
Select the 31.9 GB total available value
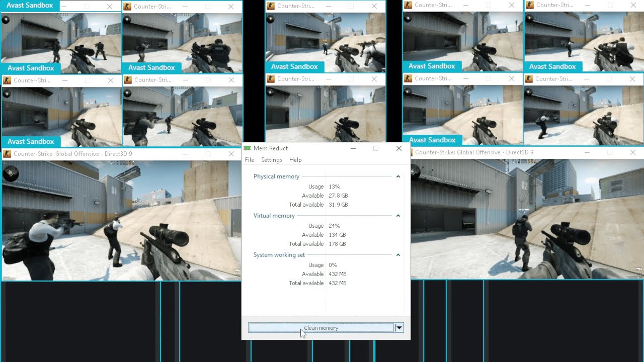coord(338,205)
